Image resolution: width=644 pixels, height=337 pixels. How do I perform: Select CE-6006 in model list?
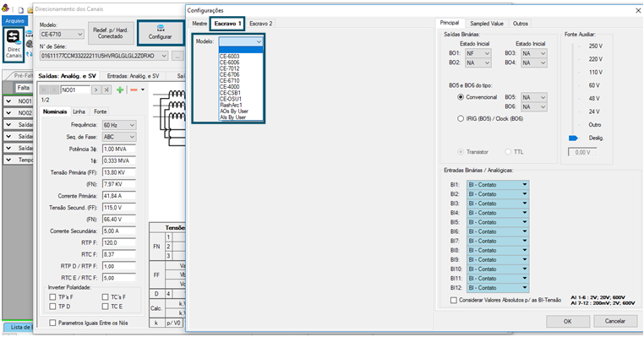[241, 63]
